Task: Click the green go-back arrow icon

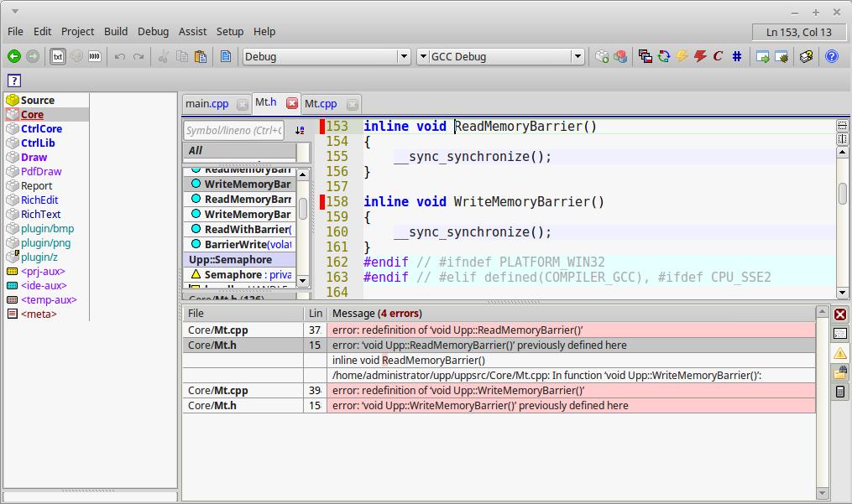Action: [x=14, y=56]
